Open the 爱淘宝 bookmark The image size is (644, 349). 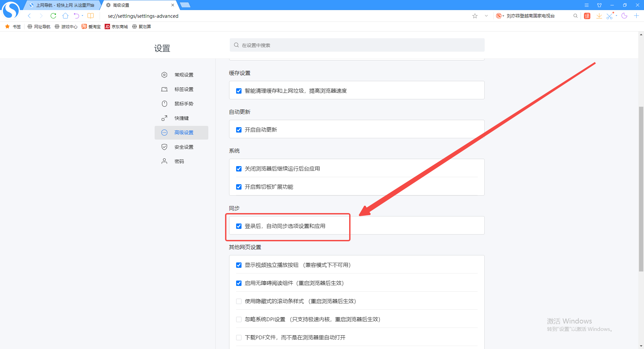[x=91, y=27]
